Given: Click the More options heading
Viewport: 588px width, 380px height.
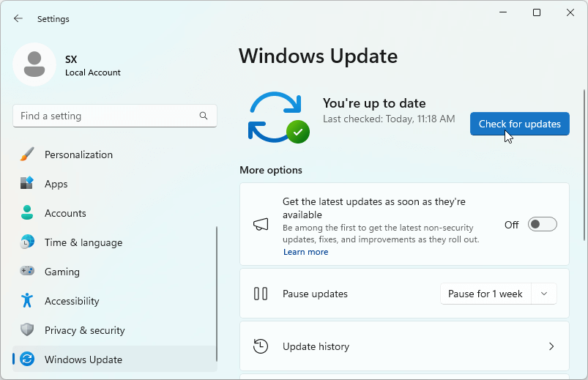Looking at the screenshot, I should point(271,170).
